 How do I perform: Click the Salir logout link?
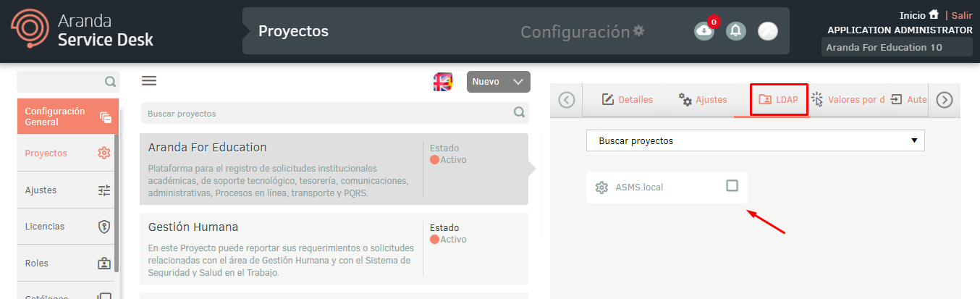tap(961, 15)
